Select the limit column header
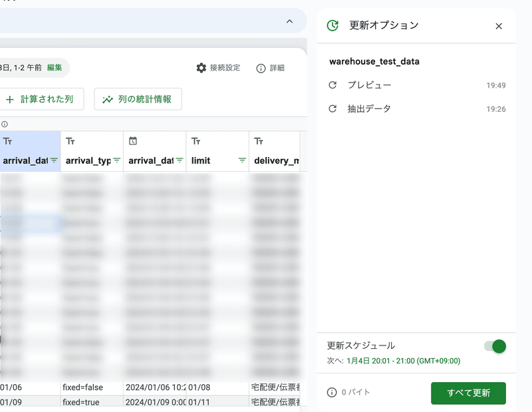 (x=217, y=151)
